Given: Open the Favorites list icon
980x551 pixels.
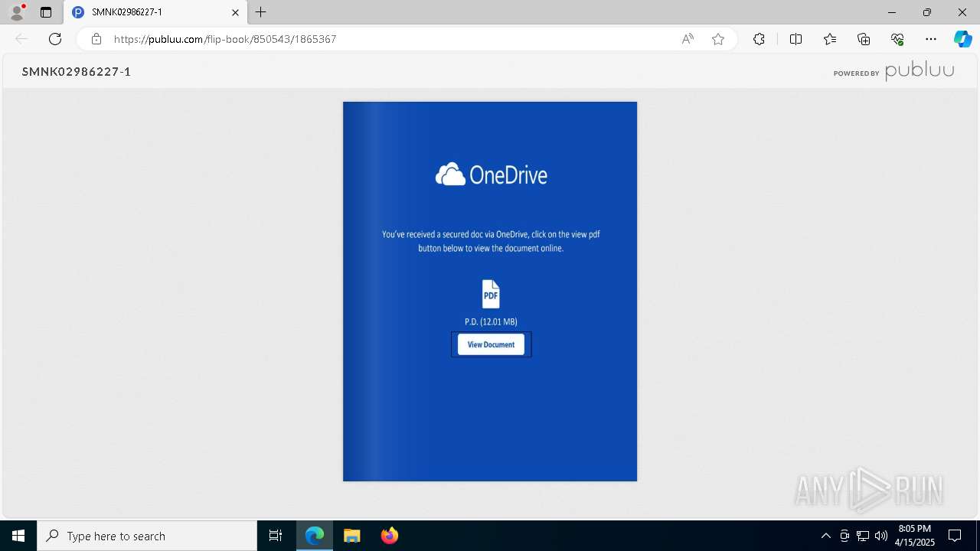Looking at the screenshot, I should (830, 39).
